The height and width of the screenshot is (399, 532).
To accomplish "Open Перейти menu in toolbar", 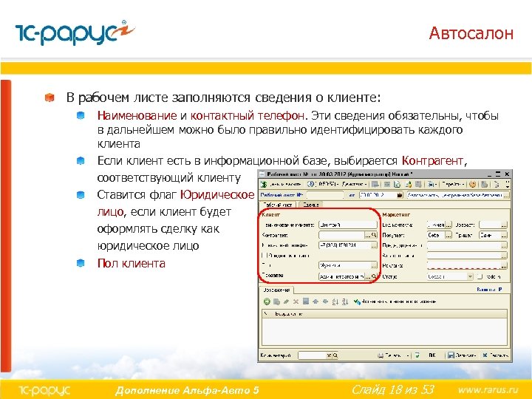I will pos(453,184).
